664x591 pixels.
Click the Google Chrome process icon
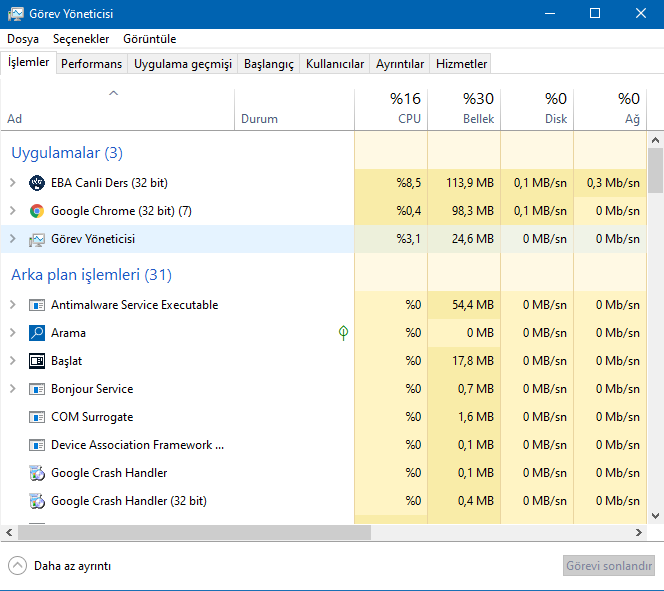(37, 211)
